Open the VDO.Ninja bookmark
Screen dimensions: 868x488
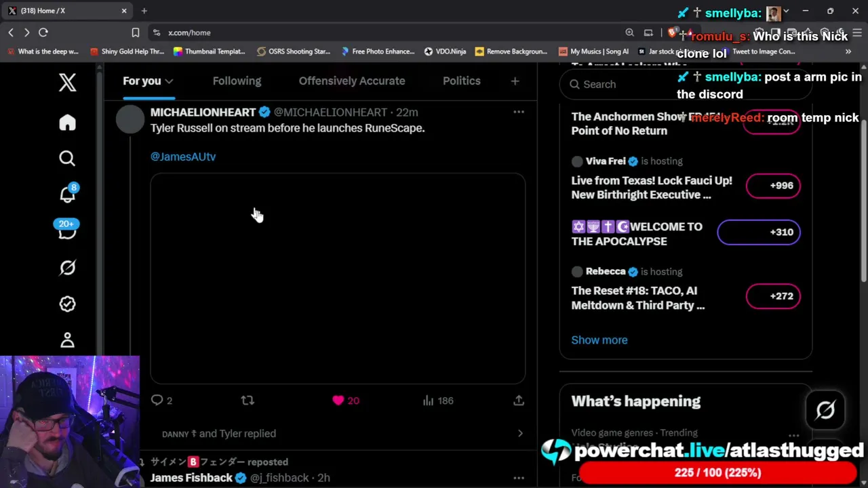[x=445, y=52]
